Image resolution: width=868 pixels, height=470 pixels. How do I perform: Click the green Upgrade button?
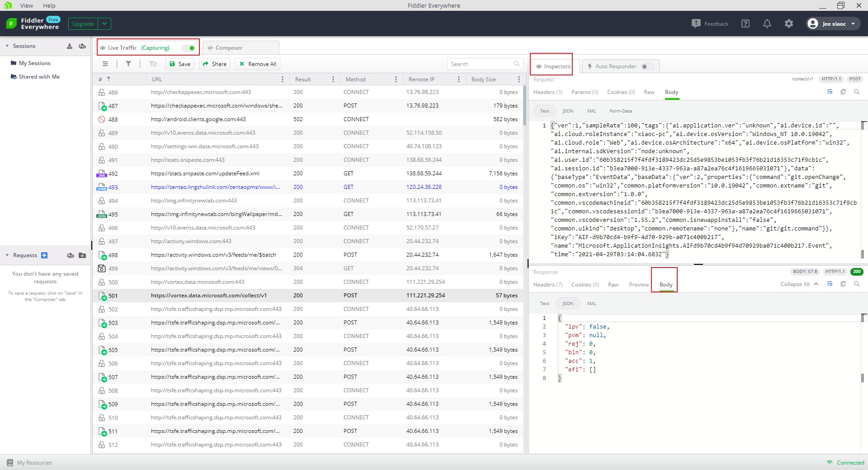pos(83,23)
